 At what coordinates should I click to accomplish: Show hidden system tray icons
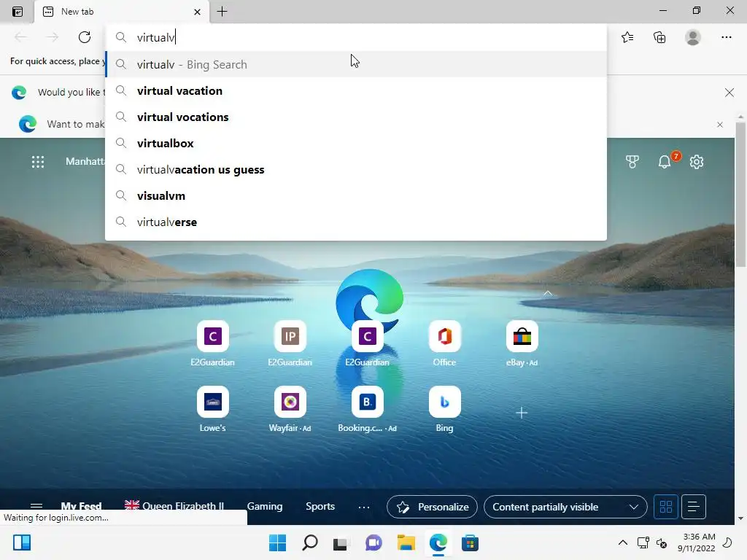[x=623, y=542]
